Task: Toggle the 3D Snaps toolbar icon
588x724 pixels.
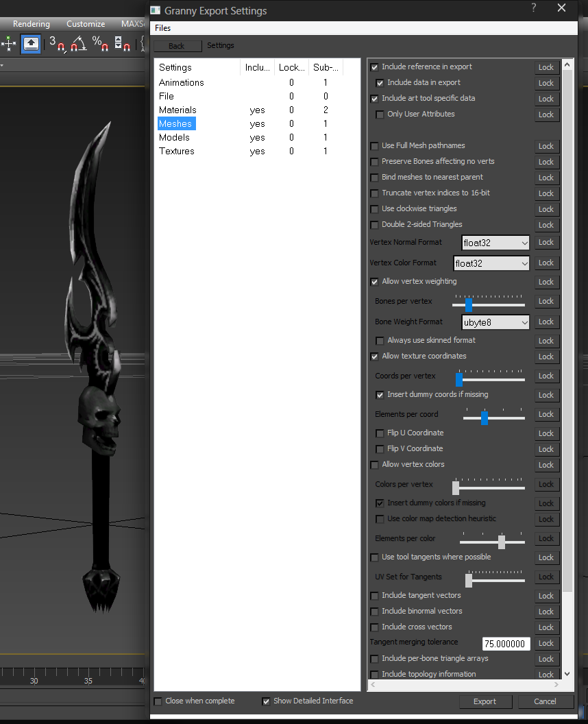Action: coord(58,44)
